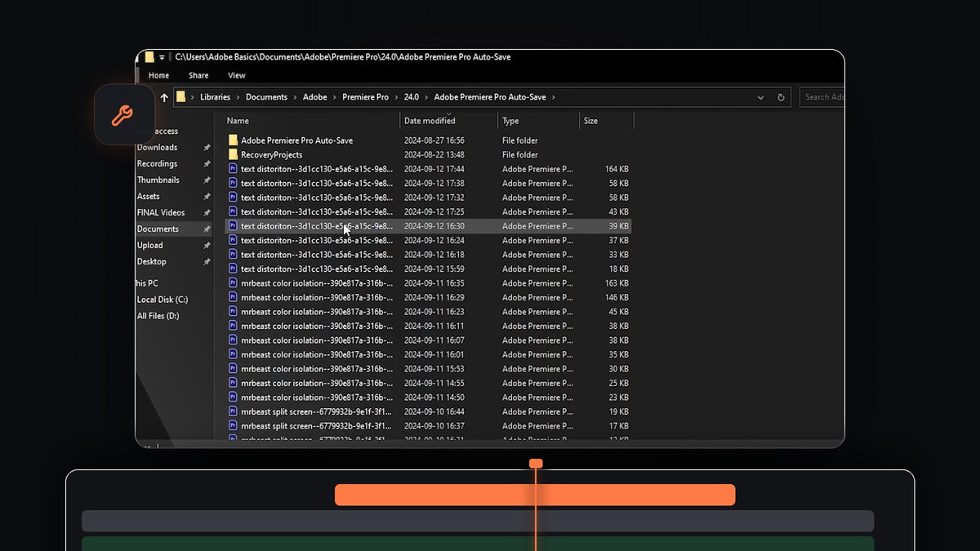Select the mrbeast color isolation file modified 15:53
The height and width of the screenshot is (551, 980).
click(x=428, y=369)
